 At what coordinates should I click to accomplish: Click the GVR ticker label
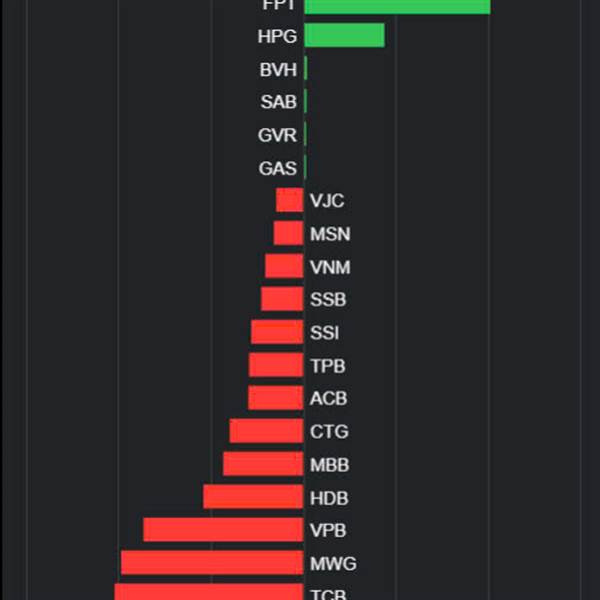277,135
